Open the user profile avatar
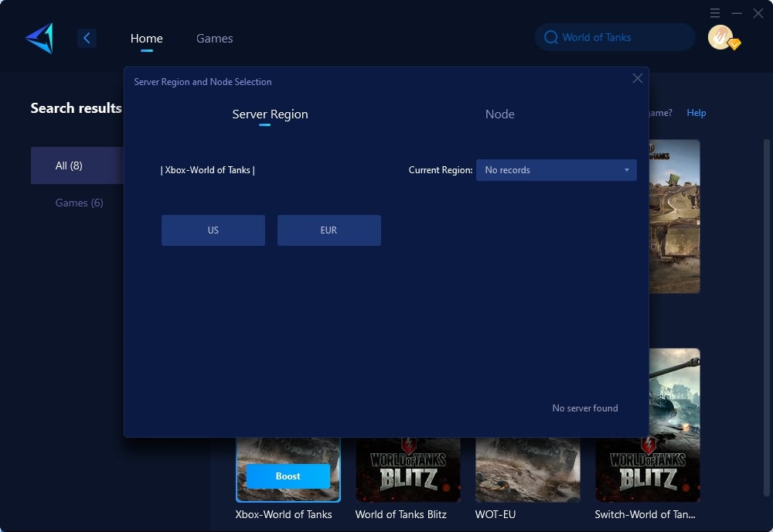The width and height of the screenshot is (773, 532). pos(720,37)
